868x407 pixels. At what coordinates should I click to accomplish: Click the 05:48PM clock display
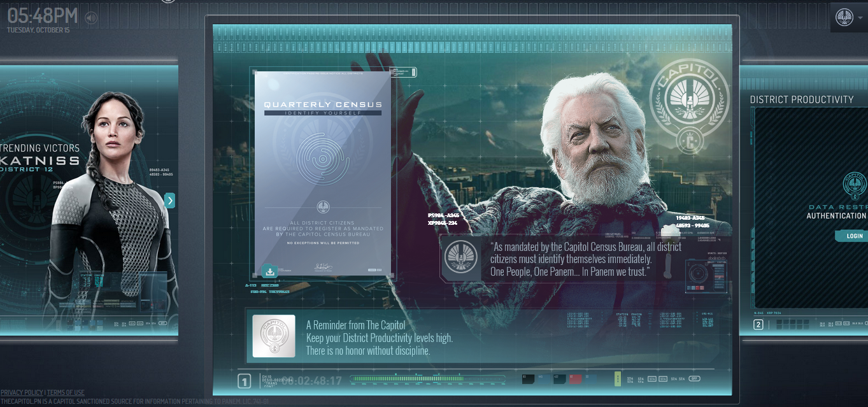43,16
